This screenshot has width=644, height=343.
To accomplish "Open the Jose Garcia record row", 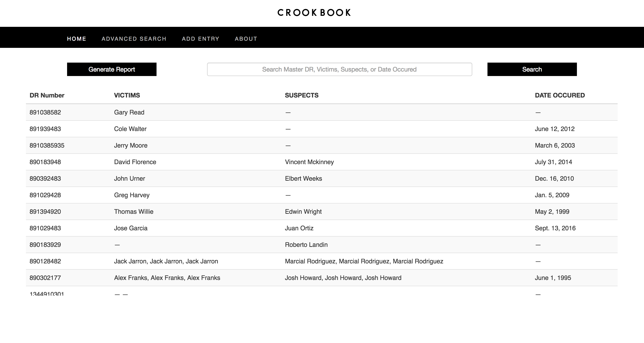I will (x=131, y=228).
